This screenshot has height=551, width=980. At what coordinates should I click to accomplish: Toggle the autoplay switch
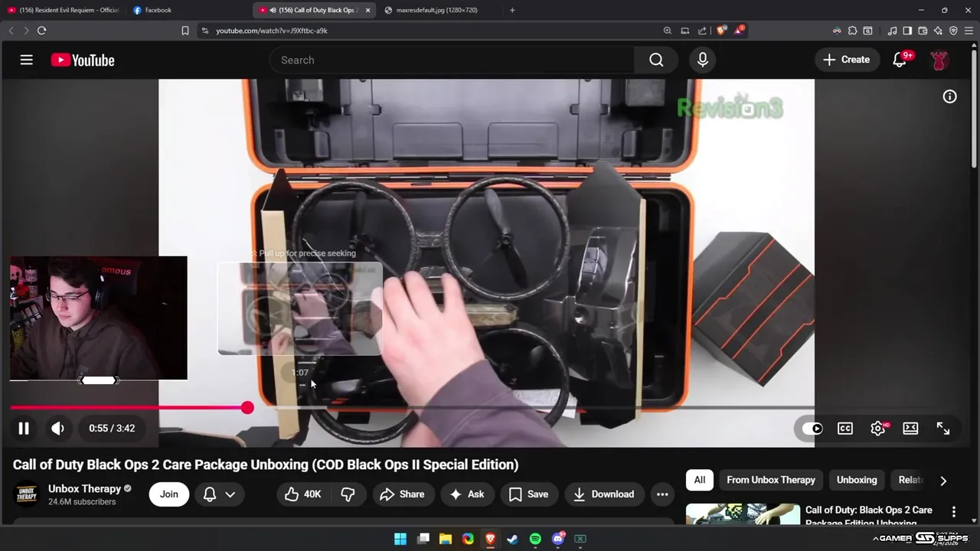[x=812, y=429]
